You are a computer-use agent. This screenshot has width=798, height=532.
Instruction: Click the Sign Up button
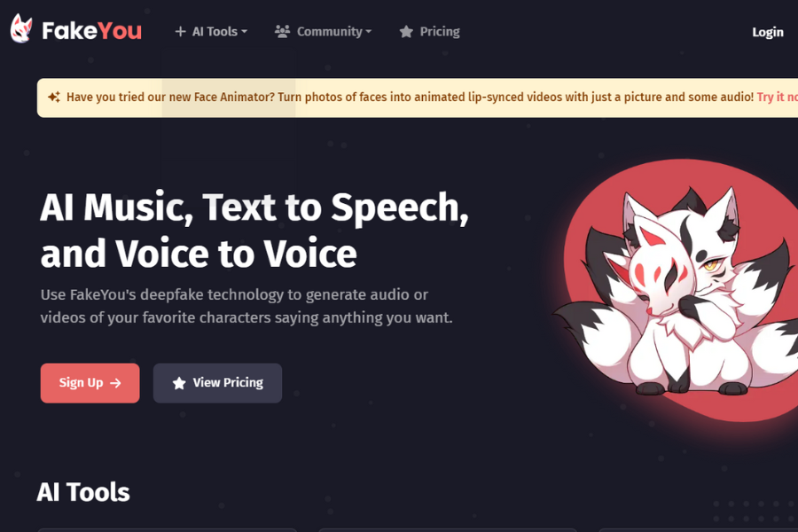(x=90, y=383)
